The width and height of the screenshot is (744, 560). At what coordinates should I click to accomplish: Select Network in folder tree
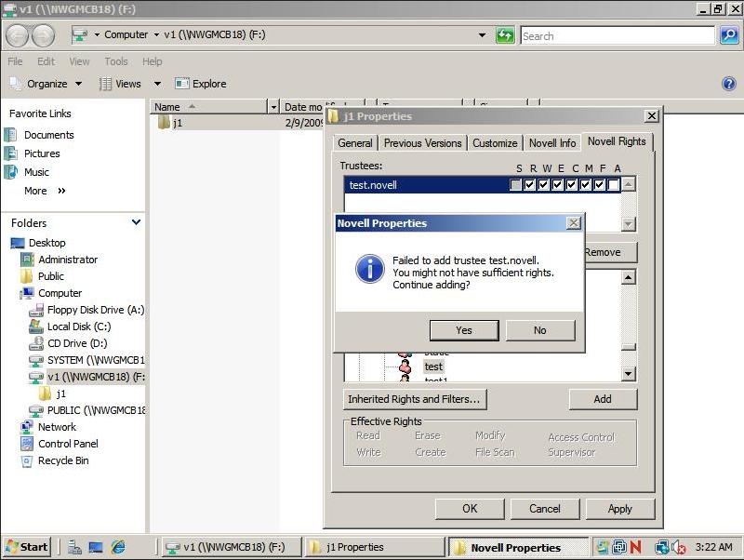pos(57,427)
